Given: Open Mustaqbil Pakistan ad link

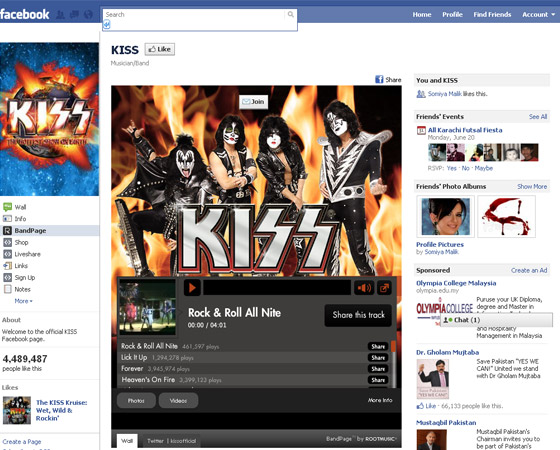Looking at the screenshot, I should (x=446, y=422).
